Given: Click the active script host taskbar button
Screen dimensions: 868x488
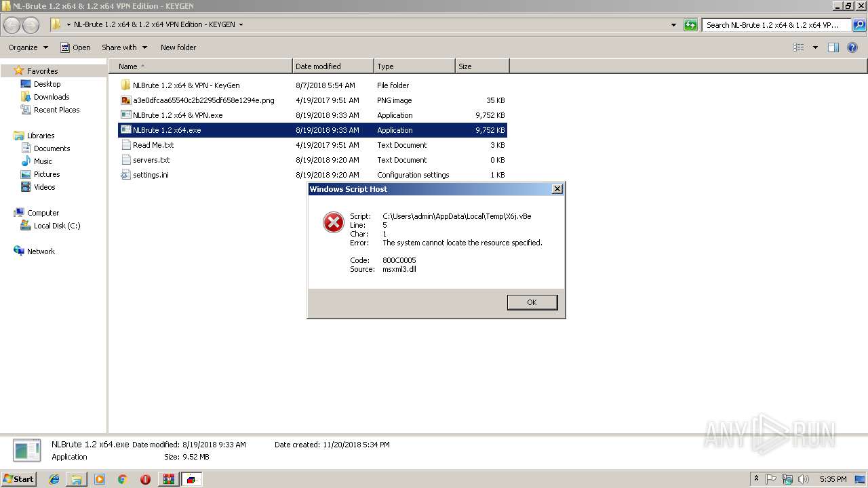Looking at the screenshot, I should click(192, 479).
